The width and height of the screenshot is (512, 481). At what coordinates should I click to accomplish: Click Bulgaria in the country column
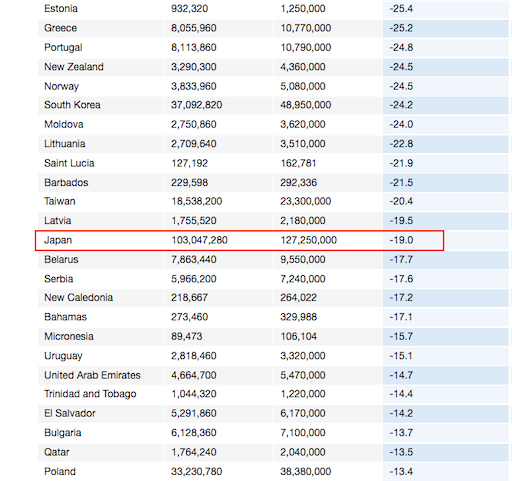pos(63,433)
